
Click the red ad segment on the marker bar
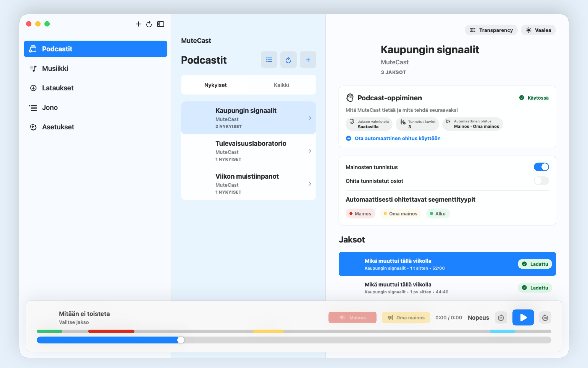[x=111, y=331]
